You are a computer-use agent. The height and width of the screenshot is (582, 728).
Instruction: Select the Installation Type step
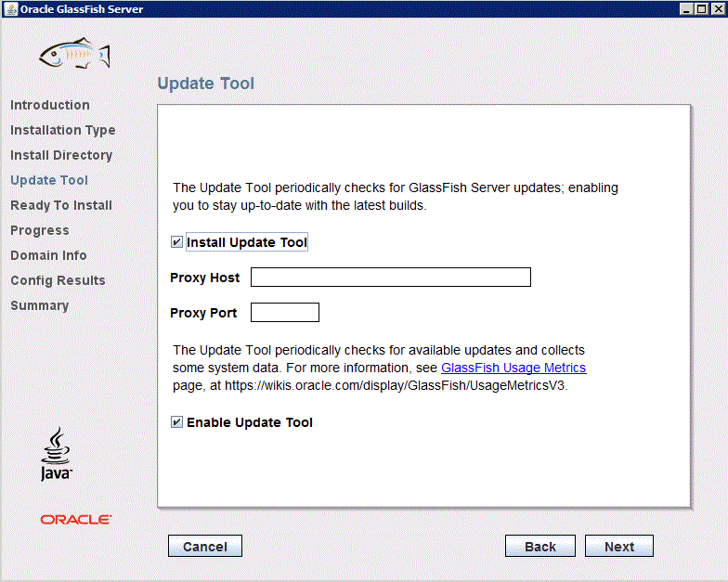tap(63, 130)
